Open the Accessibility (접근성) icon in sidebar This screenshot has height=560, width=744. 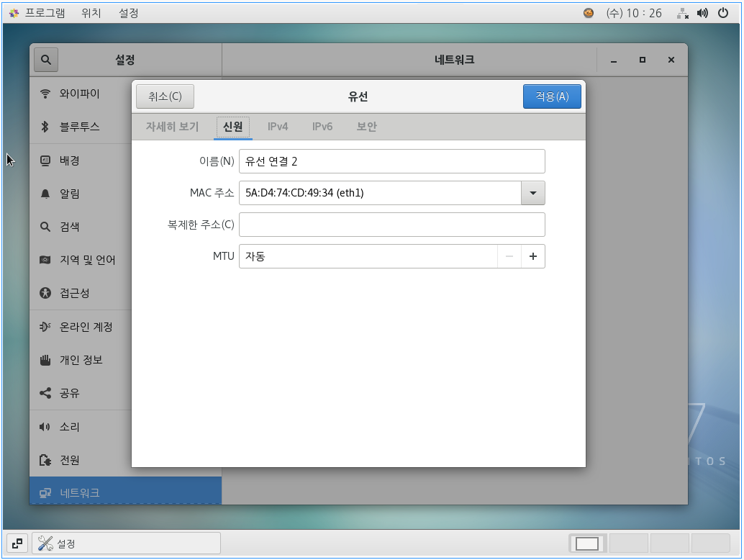point(45,293)
